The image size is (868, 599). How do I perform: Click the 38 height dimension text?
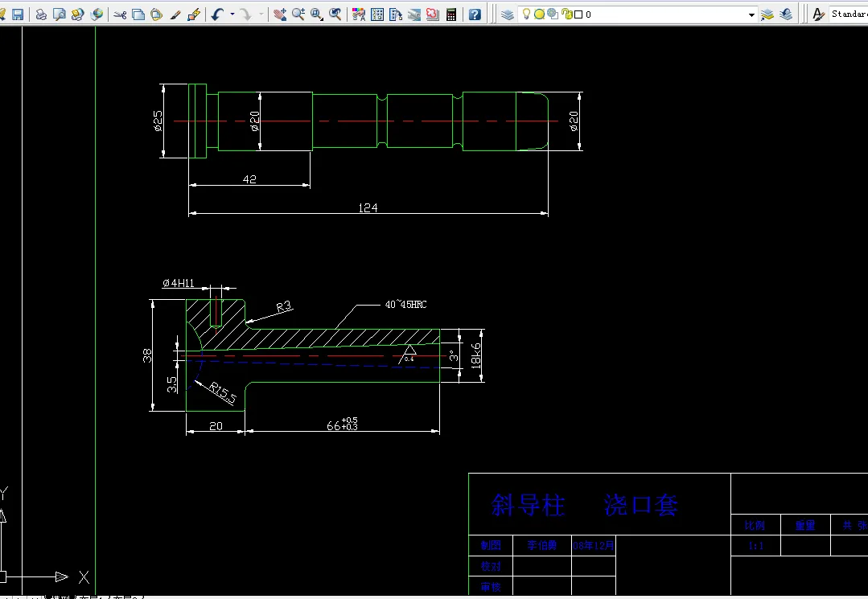pyautogui.click(x=146, y=355)
